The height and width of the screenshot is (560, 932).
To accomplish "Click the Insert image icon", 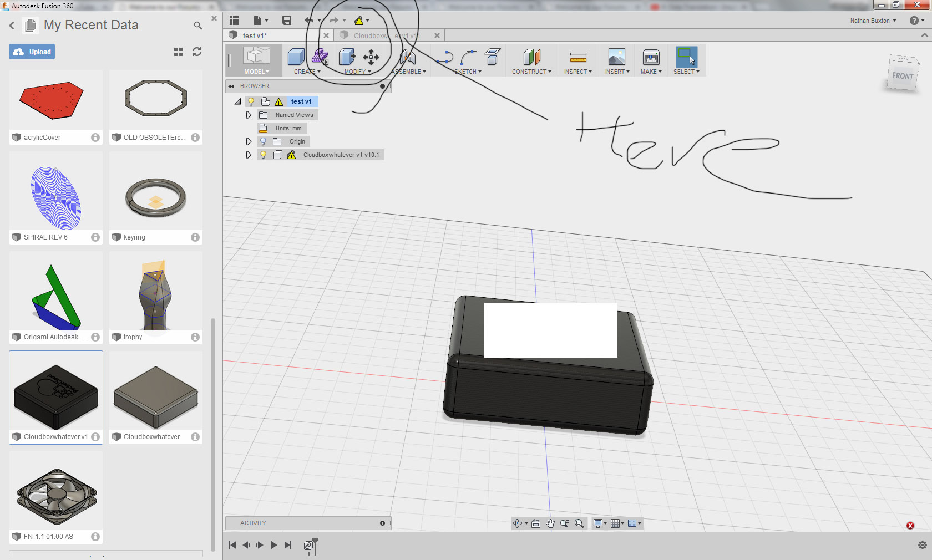I will tap(616, 57).
